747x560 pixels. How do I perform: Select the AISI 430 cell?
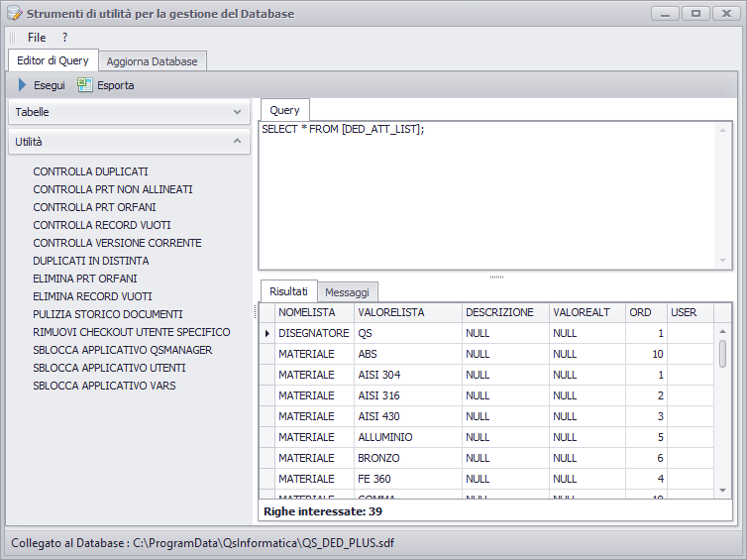(408, 416)
